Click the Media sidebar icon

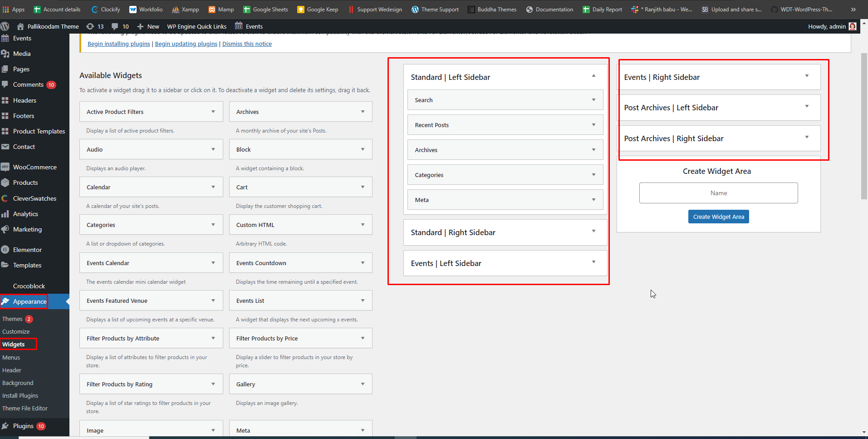coord(5,54)
